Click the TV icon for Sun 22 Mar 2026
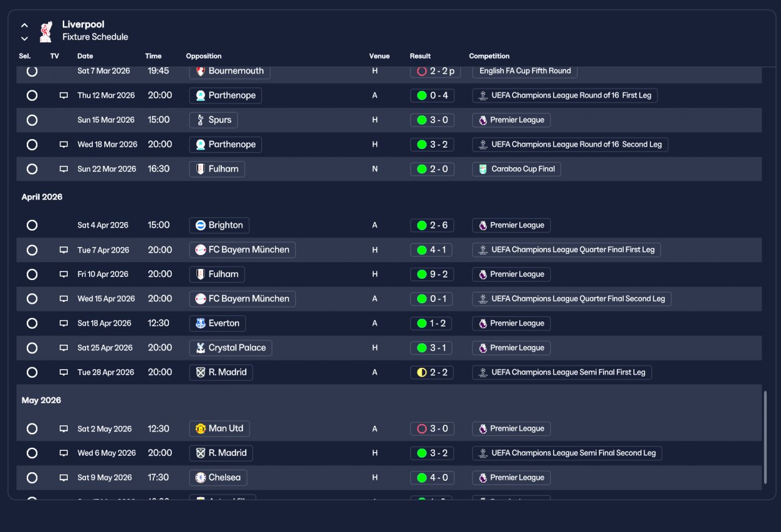This screenshot has width=781, height=532. [x=63, y=169]
